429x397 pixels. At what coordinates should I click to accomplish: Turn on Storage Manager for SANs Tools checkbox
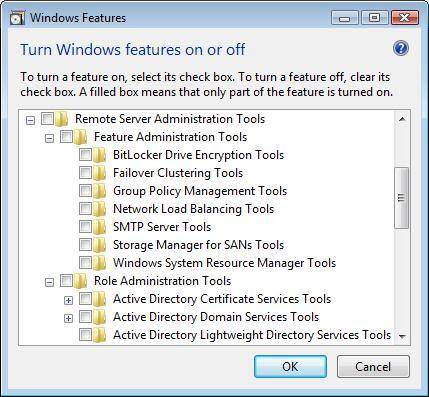click(x=85, y=245)
